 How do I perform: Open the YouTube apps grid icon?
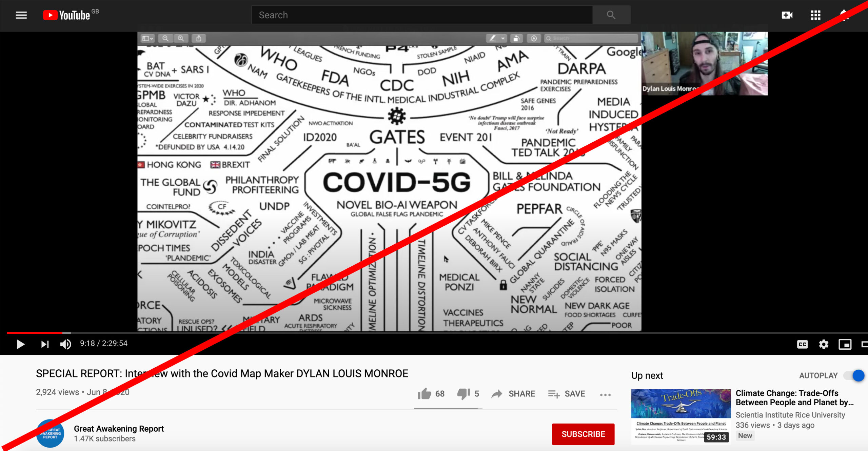click(815, 15)
